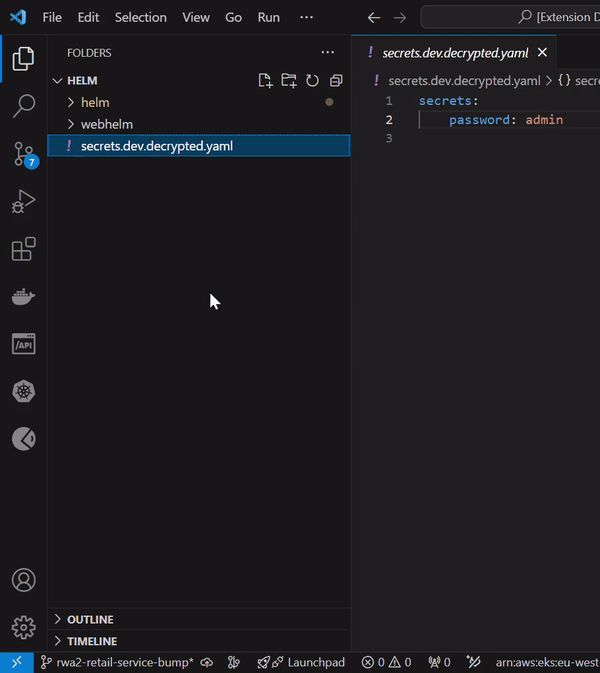Open the Selection menu
The image size is (600, 673).
pos(141,17)
